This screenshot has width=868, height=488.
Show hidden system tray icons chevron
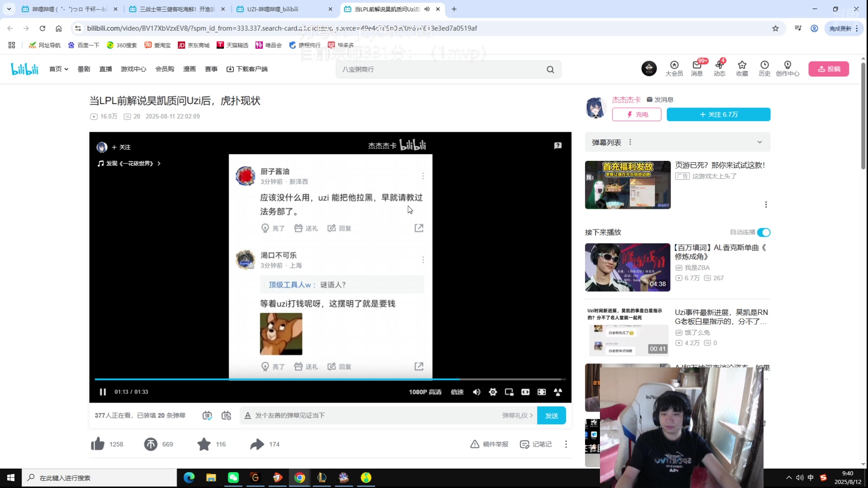pyautogui.click(x=789, y=478)
